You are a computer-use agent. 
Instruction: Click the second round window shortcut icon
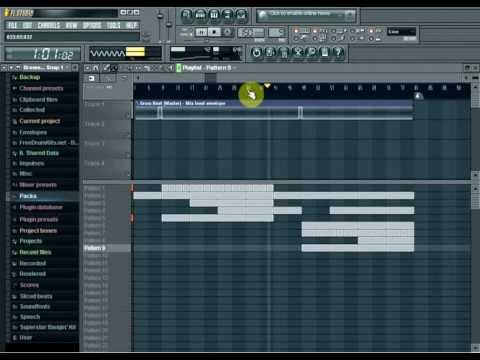pos(200,15)
